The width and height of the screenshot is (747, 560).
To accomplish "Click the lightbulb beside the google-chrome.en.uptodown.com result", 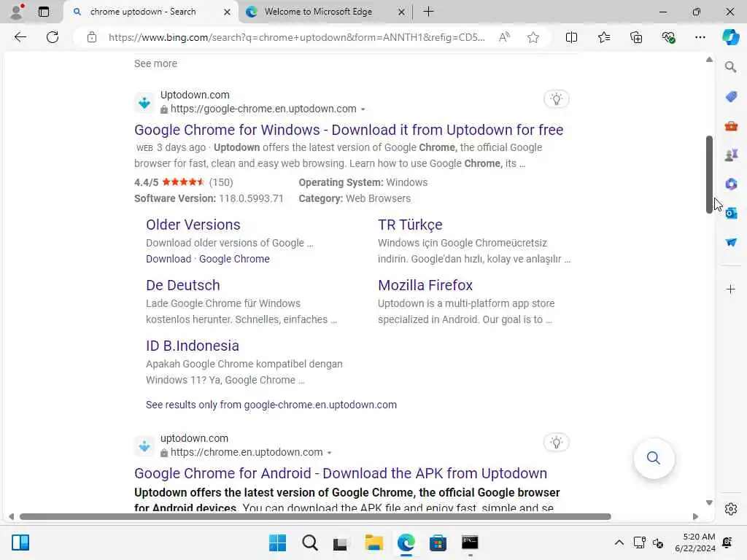I will coord(556,99).
